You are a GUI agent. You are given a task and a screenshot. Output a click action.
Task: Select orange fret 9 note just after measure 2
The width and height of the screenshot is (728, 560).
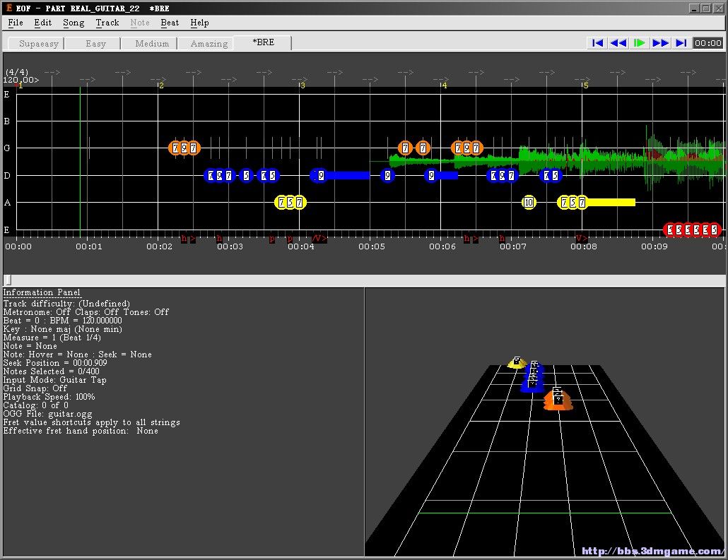184,148
